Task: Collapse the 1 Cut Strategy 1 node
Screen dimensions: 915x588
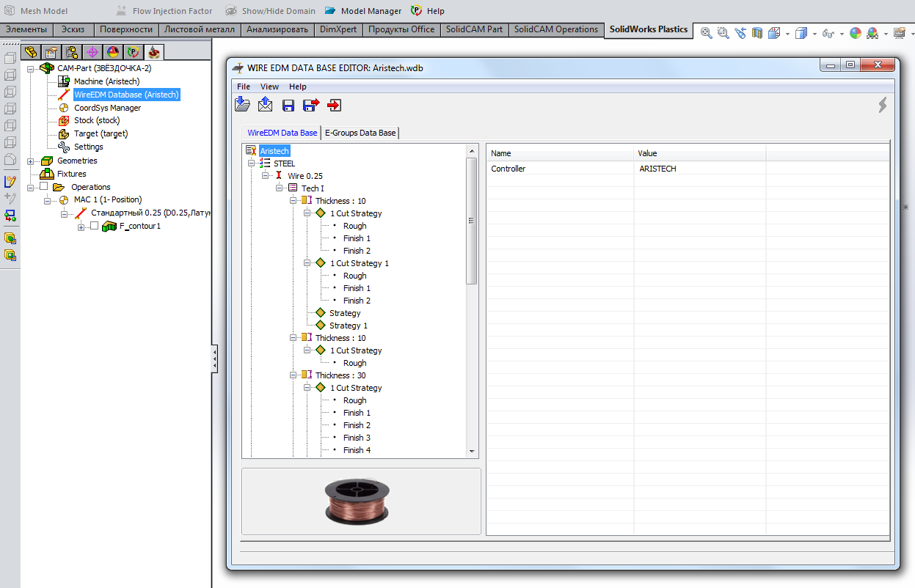Action: 307,263
